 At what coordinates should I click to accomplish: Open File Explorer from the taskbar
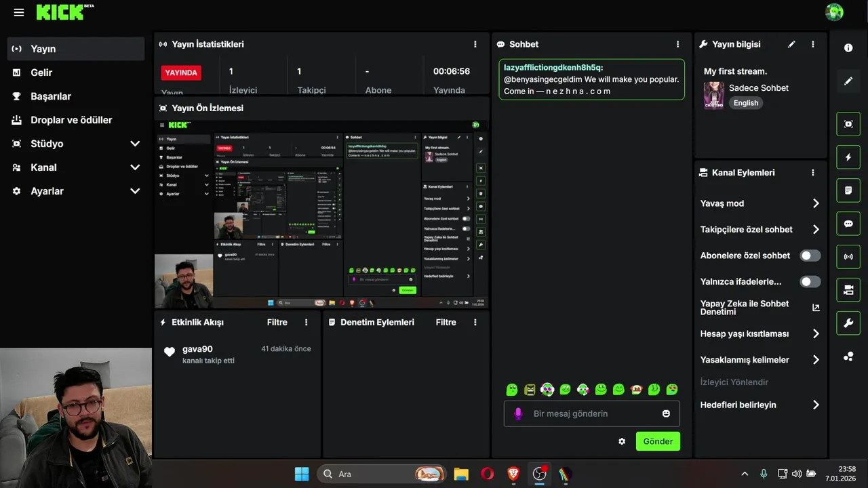461,474
